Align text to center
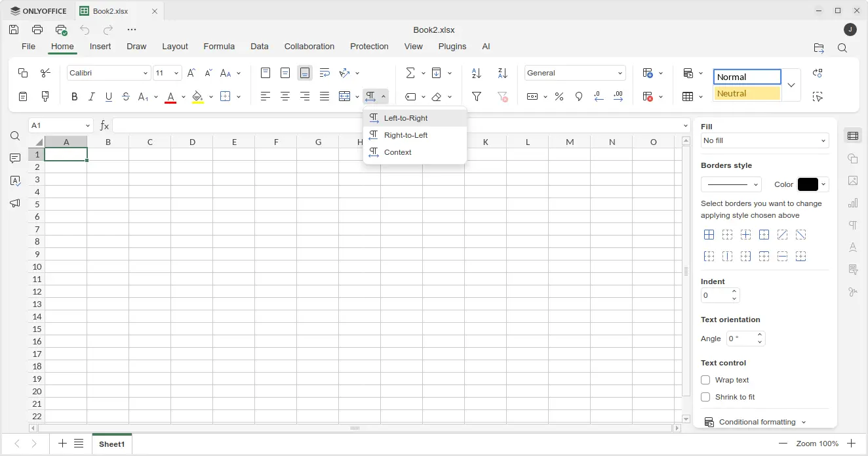Viewport: 868px width, 456px height. coord(285,97)
